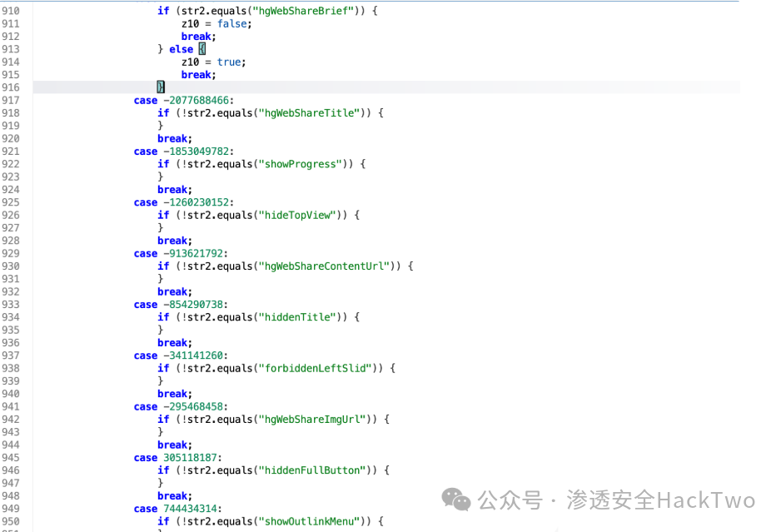Click the highlighted opening brace after else
The width and height of the screenshot is (781, 532).
(x=201, y=49)
